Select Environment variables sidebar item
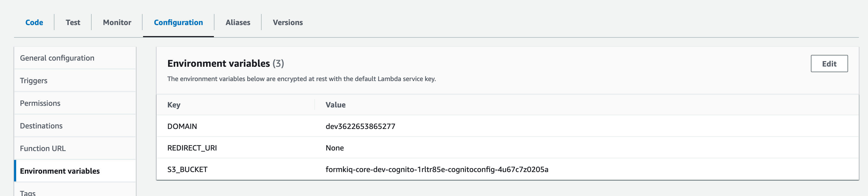Image resolution: width=868 pixels, height=196 pixels. (75, 171)
